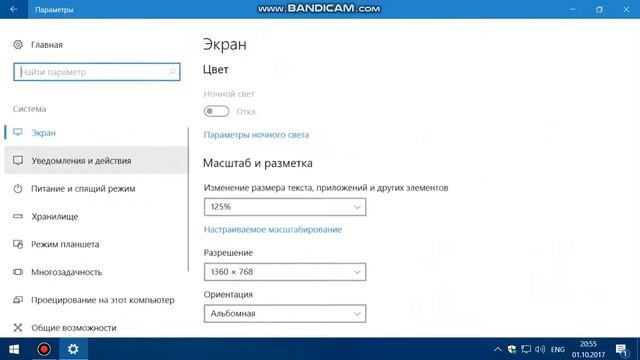Switch input language ENG indicator
The image size is (640, 360).
tap(558, 349)
